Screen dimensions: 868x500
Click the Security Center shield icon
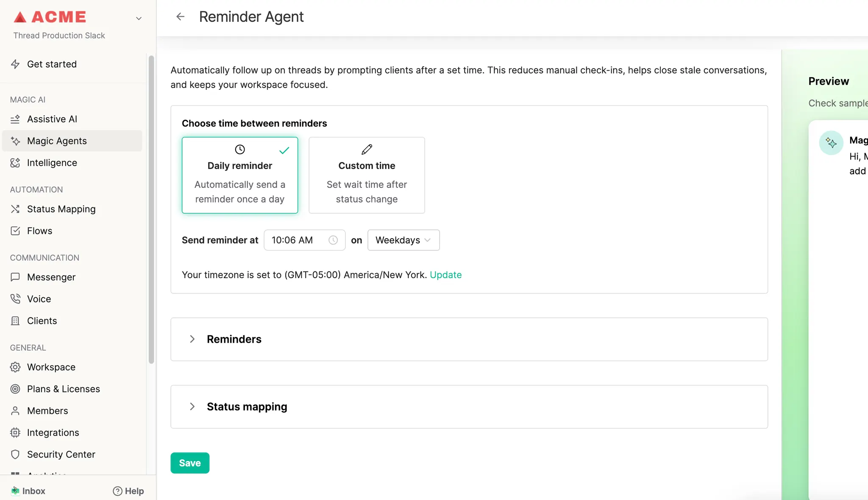click(15, 455)
